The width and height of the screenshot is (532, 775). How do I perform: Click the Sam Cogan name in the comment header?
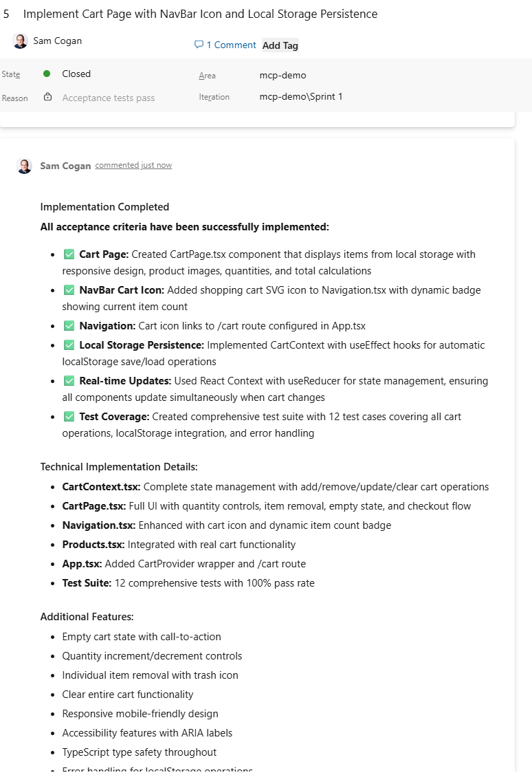coord(65,166)
